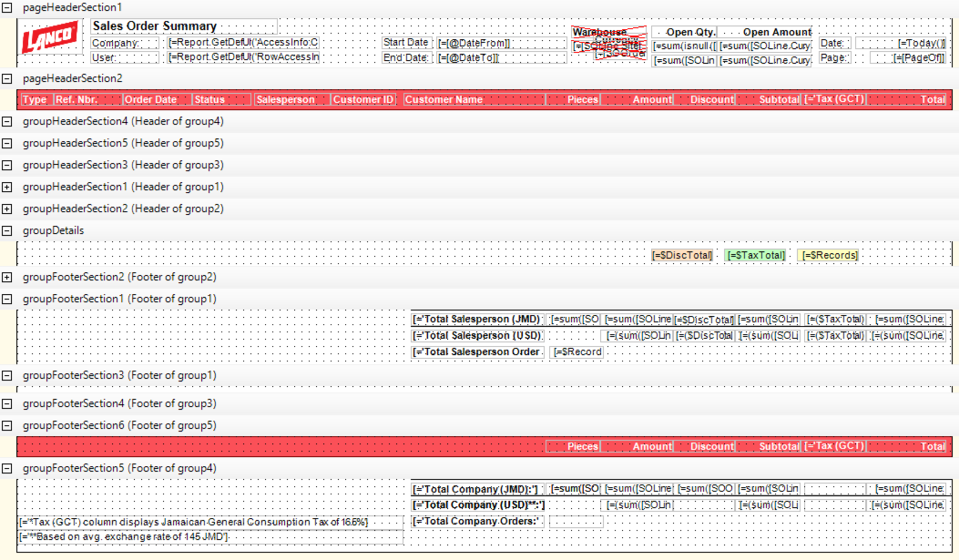Viewport: 959px width, 560px height.
Task: Select the @DateFrom start date field
Action: point(501,43)
